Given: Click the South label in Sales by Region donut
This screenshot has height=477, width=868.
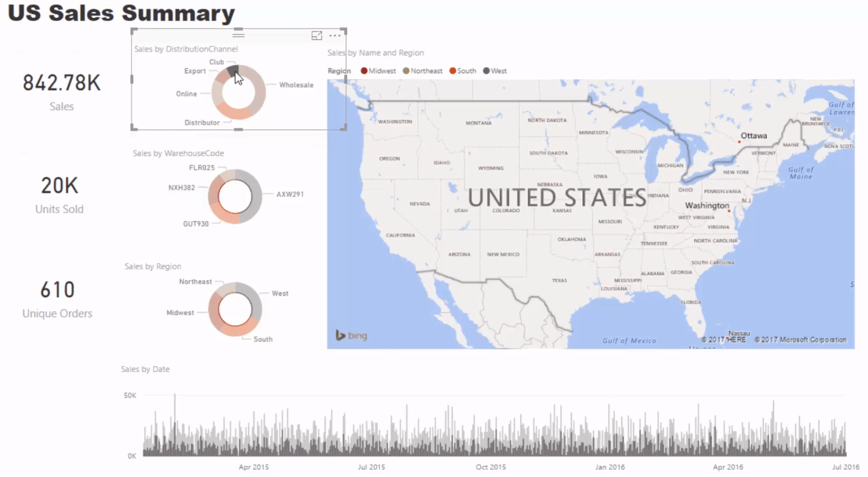Looking at the screenshot, I should pos(262,339).
